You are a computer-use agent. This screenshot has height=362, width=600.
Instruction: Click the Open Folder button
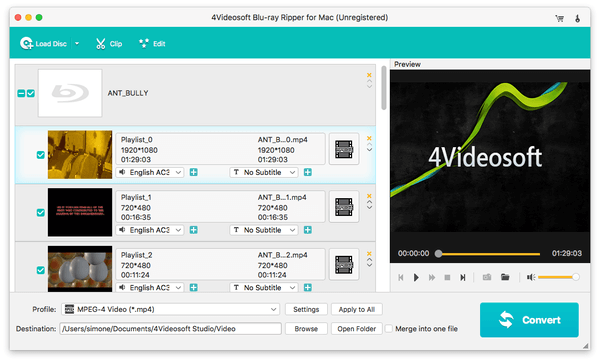point(357,329)
